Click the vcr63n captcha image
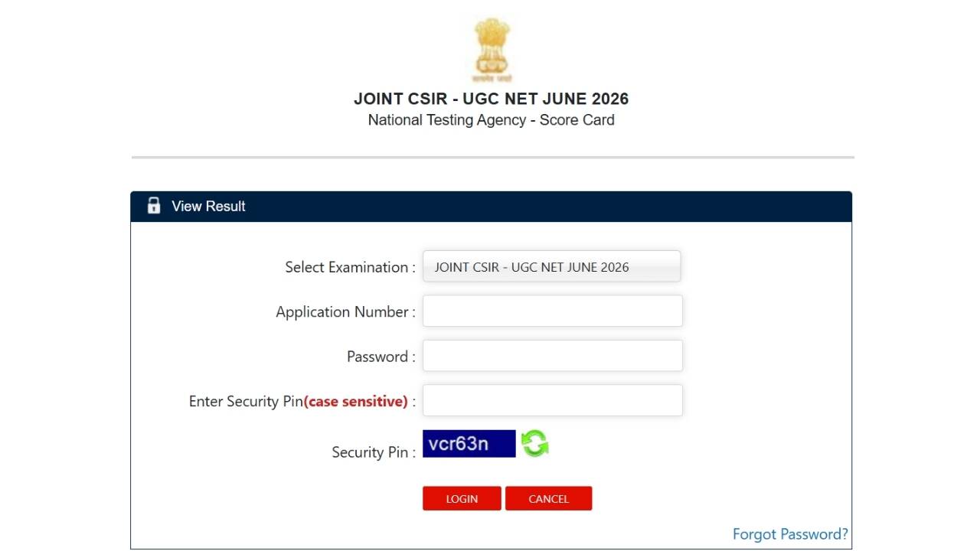The height and width of the screenshot is (551, 980). click(469, 444)
